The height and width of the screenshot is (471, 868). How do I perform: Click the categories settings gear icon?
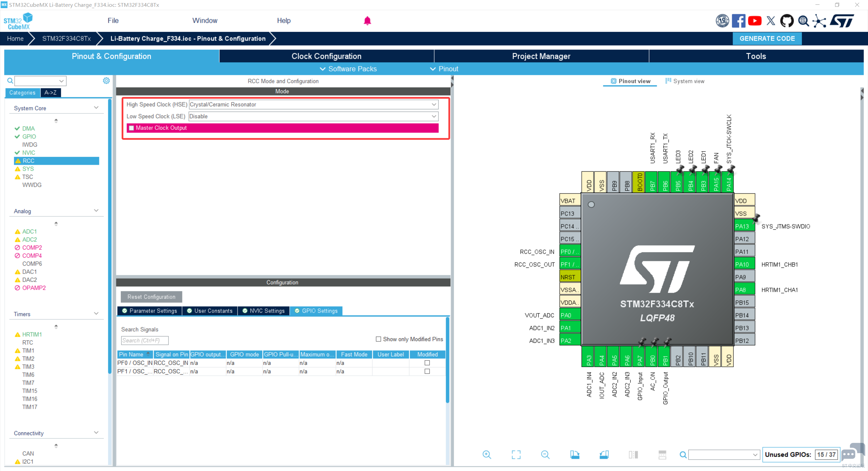[x=106, y=81]
